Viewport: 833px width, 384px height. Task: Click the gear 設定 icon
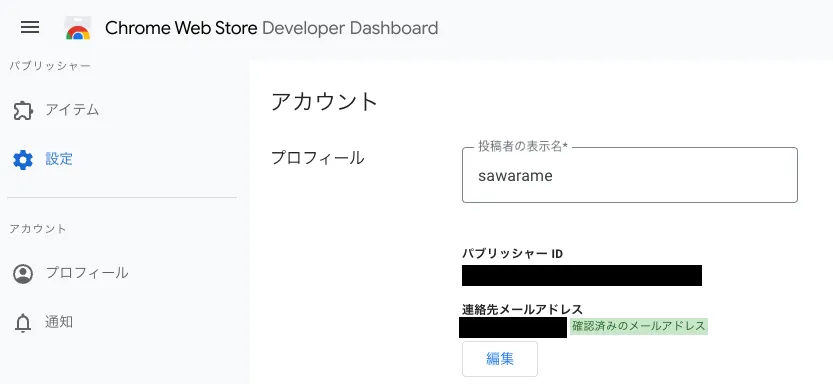coord(23,159)
